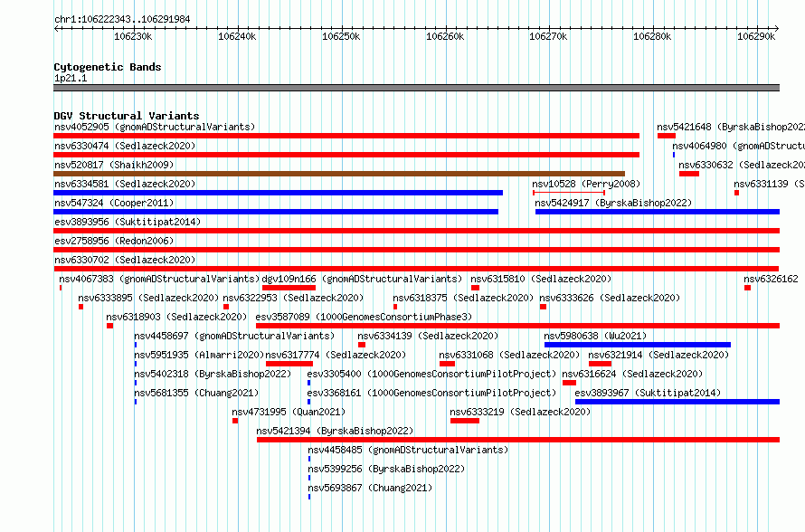
Task: Select nsv6331068 Sedlazeck2020 label
Action: point(509,355)
